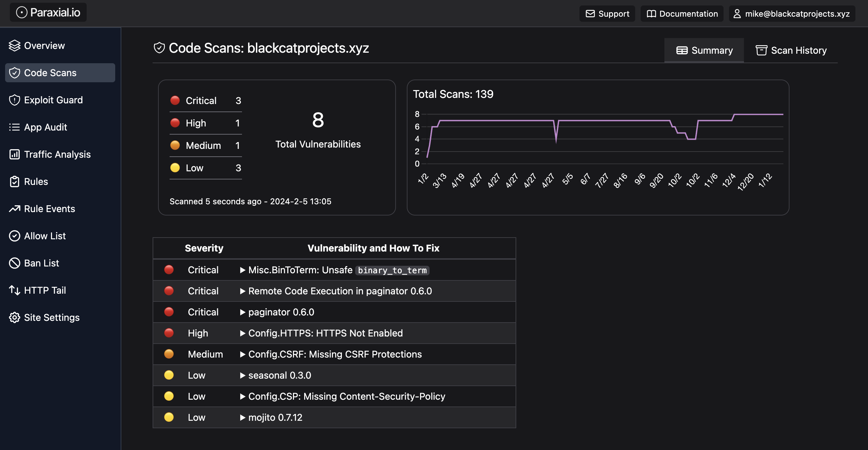Click the Severity column header
This screenshot has width=868, height=450.
click(x=204, y=248)
